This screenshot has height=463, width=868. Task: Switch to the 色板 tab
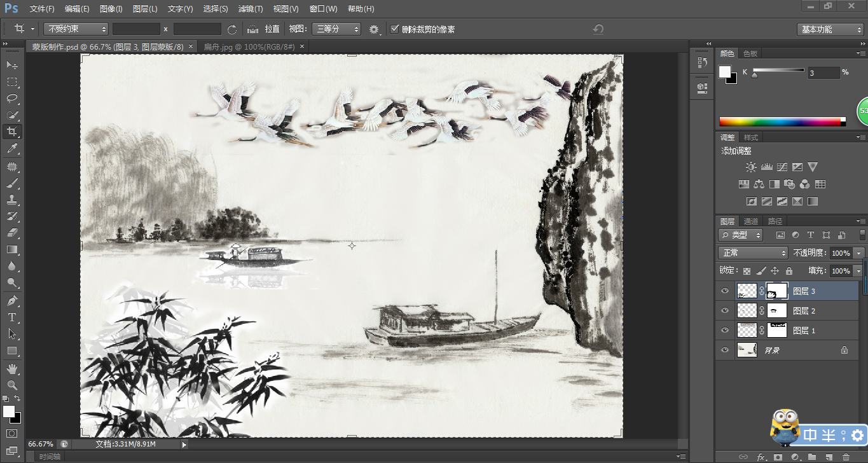[750, 54]
